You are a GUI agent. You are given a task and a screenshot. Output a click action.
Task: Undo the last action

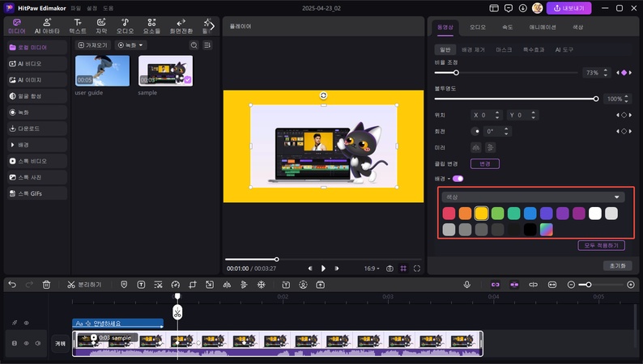point(12,285)
